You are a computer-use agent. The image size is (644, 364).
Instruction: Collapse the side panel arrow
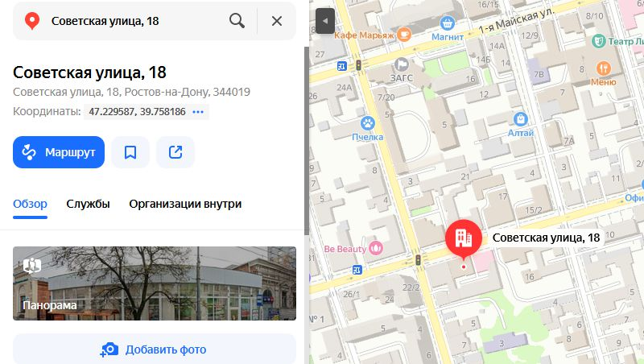coord(325,21)
